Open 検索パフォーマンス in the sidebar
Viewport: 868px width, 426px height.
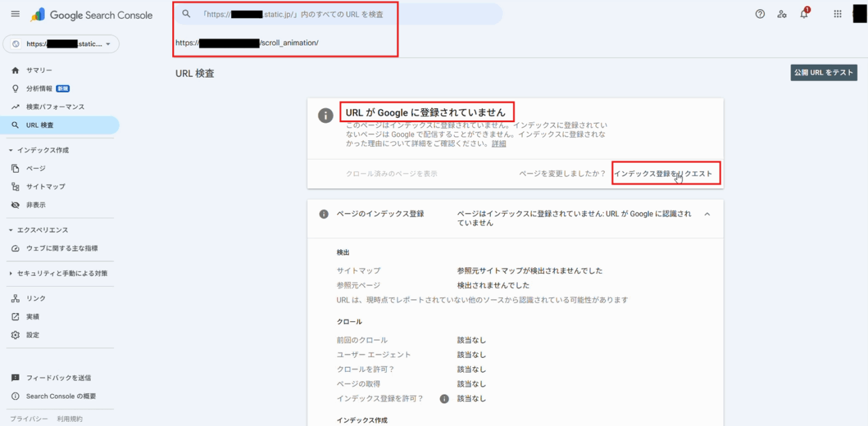coord(55,107)
